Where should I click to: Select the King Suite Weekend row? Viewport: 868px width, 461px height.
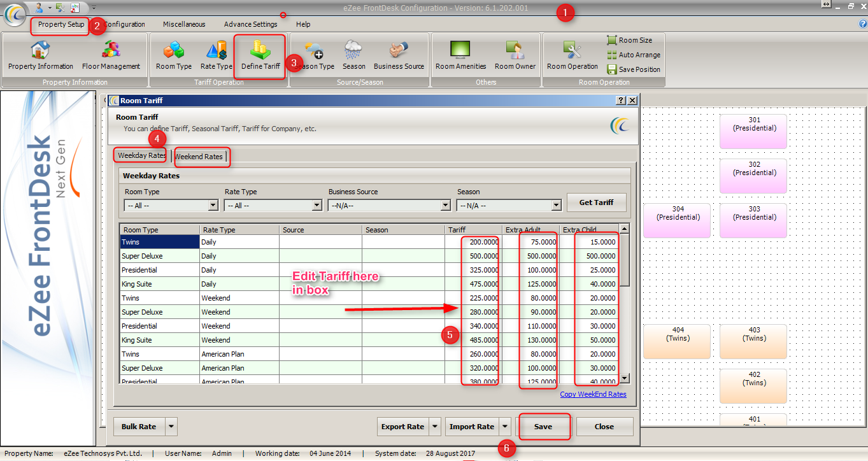coord(369,340)
